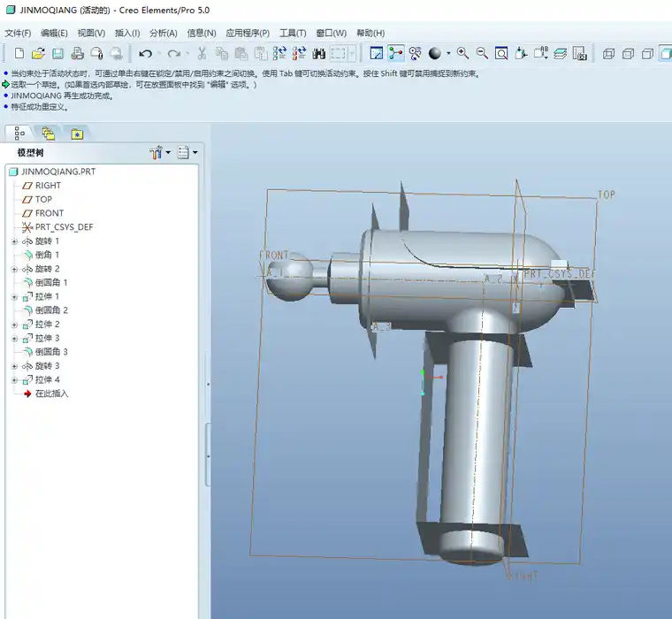Select the FRONT datum plane
Screen dimensions: 672x619
click(42, 213)
